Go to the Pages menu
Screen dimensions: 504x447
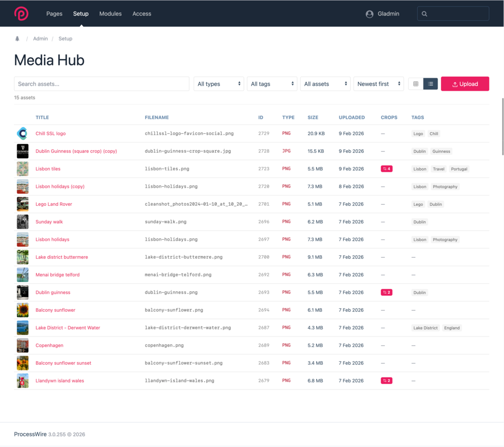point(54,14)
